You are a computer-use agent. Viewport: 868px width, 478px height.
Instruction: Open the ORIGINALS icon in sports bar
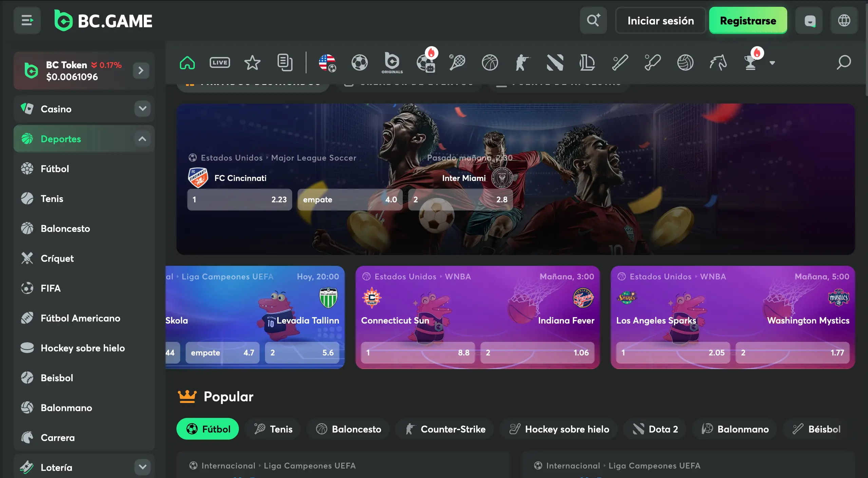(392, 63)
